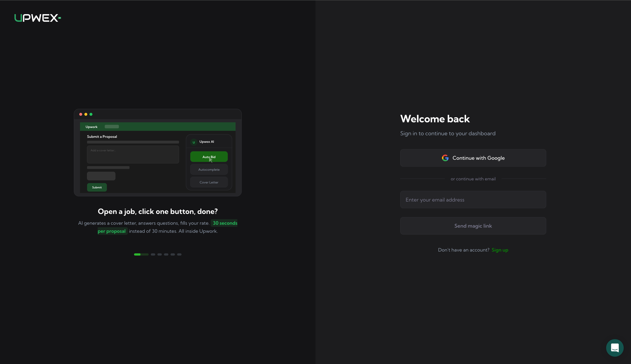The width and height of the screenshot is (631, 364).
Task: Click the cover letter text area in preview
Action: tap(133, 155)
